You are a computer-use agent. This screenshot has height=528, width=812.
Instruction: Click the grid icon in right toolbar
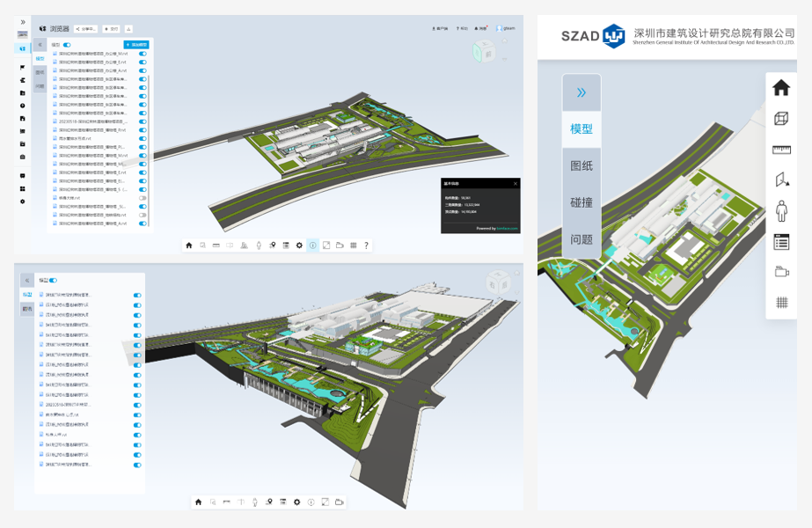[x=780, y=303]
